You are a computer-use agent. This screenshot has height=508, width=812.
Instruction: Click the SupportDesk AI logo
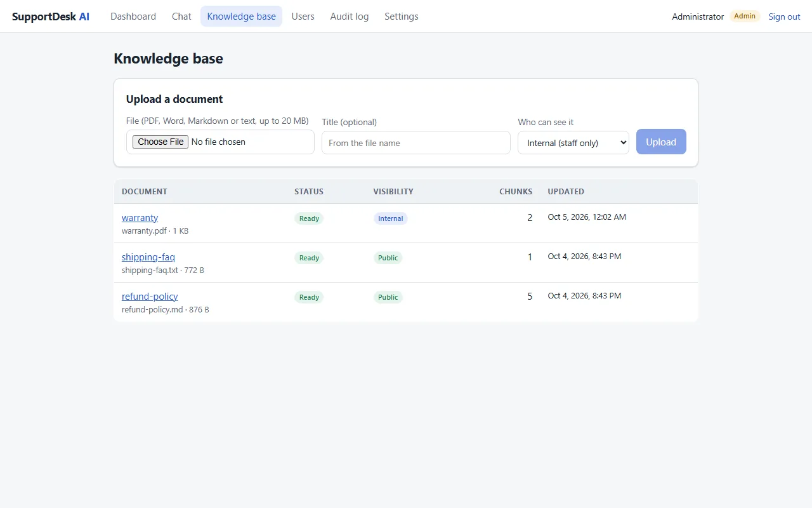(51, 17)
